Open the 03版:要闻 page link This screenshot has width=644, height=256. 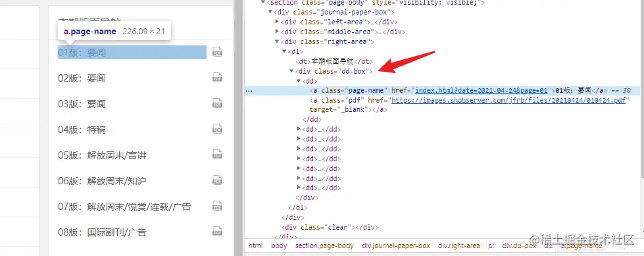coord(82,104)
